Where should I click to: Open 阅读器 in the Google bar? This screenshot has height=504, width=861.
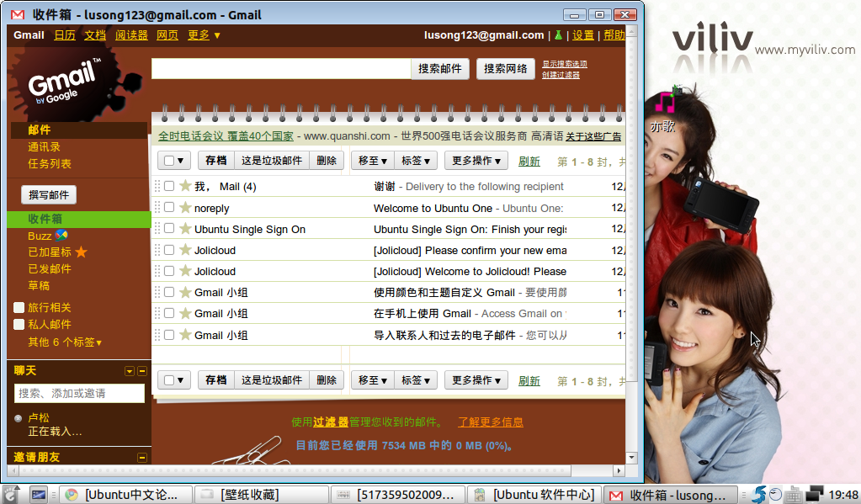pos(131,35)
